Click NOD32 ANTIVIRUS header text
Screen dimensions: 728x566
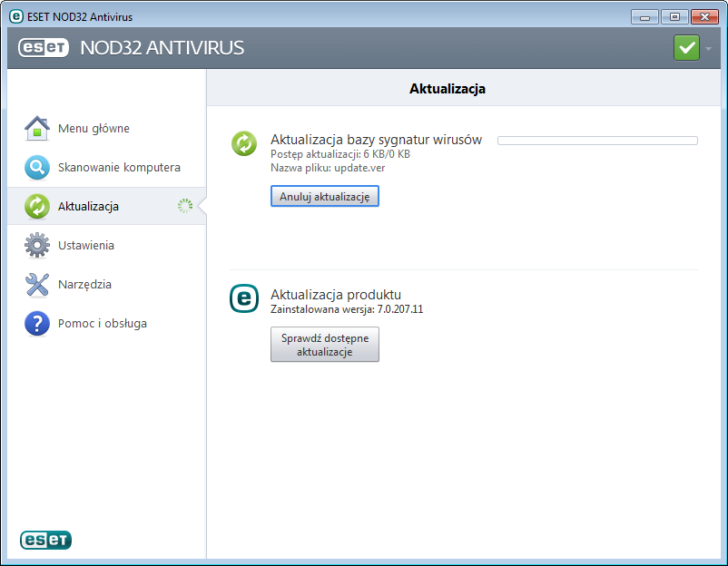coord(162,48)
